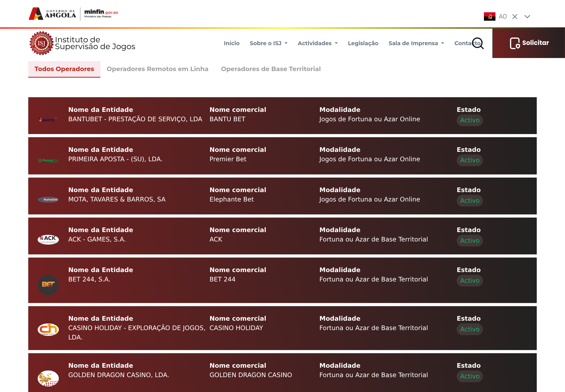Click Activo badge for BANTU BET
Viewport: 565px width, 392px height.
470,120
